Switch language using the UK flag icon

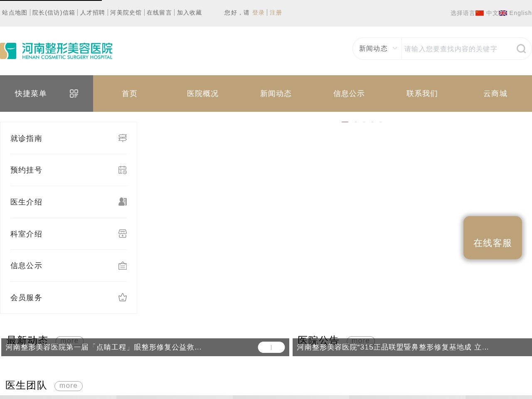coord(503,13)
